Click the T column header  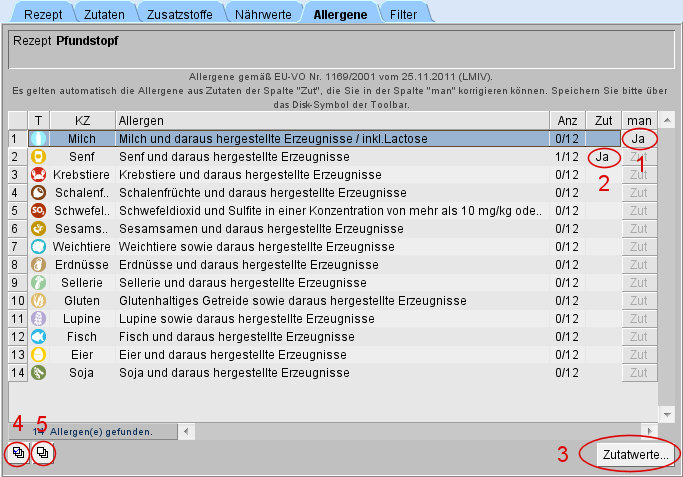coord(39,120)
